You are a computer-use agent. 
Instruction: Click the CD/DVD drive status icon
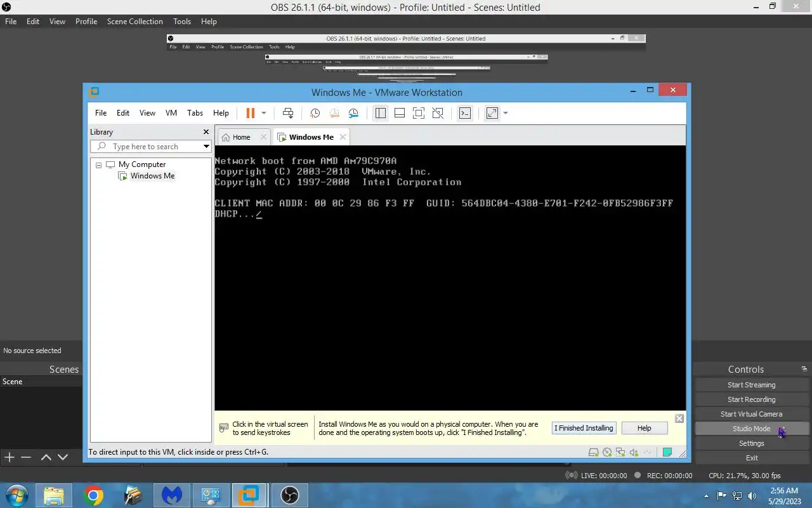point(607,453)
